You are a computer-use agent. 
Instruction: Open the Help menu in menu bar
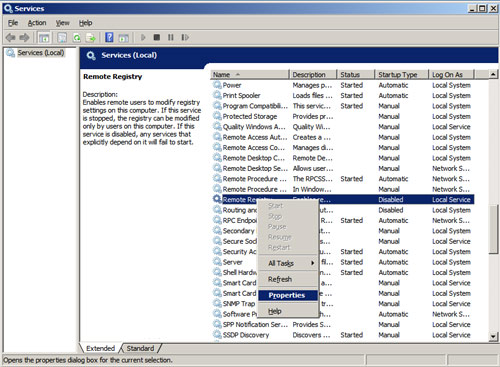[85, 23]
